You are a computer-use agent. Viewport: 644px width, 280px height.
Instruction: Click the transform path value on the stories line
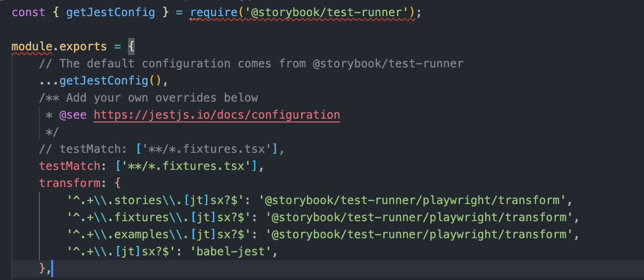(x=413, y=200)
